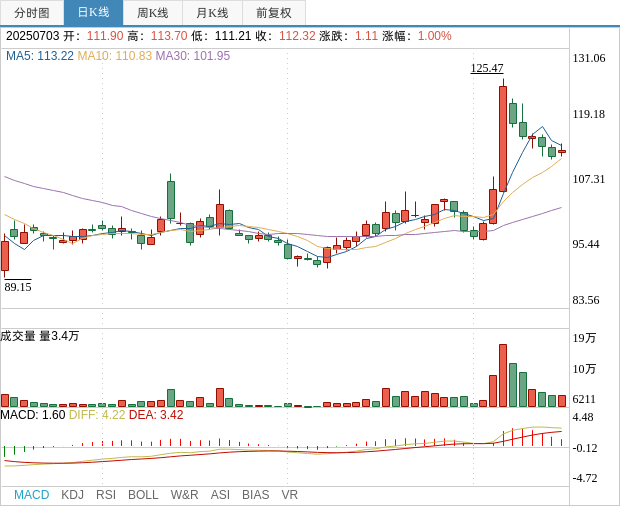This screenshot has width=620, height=506.
Task: Choose the BOLL indicator
Action: click(143, 495)
